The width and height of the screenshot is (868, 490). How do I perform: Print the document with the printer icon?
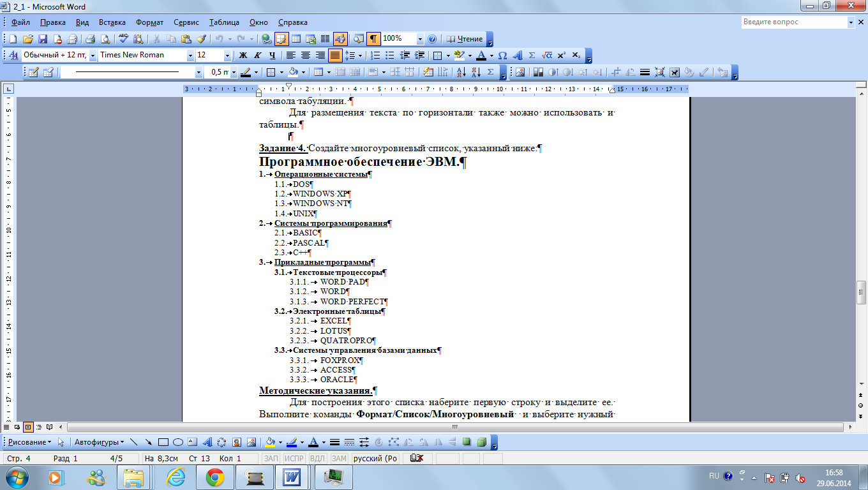(90, 39)
